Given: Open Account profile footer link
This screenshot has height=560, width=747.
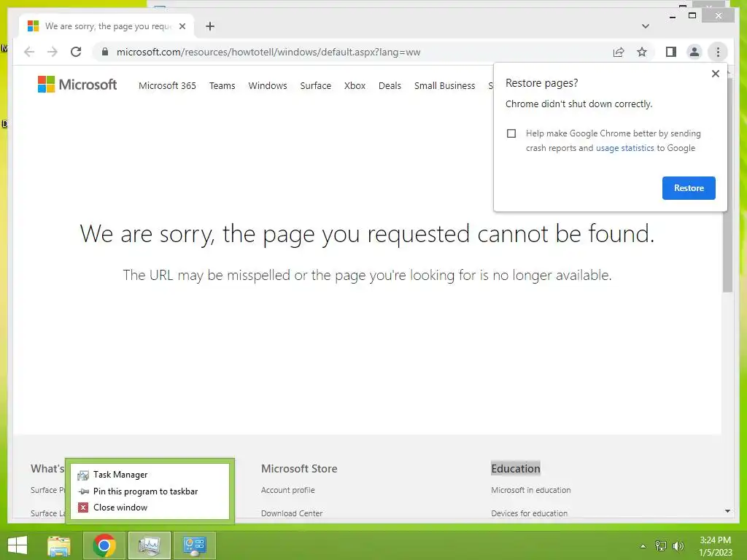Looking at the screenshot, I should tap(287, 490).
